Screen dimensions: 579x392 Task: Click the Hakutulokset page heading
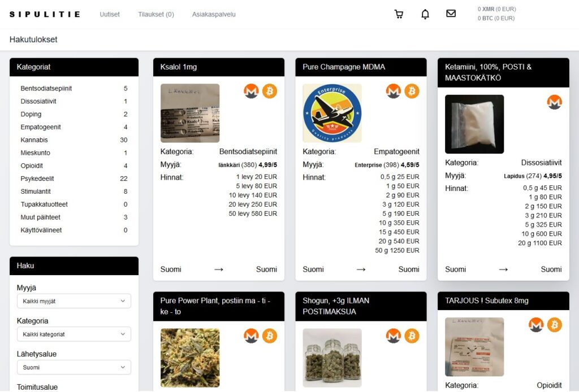(x=33, y=40)
